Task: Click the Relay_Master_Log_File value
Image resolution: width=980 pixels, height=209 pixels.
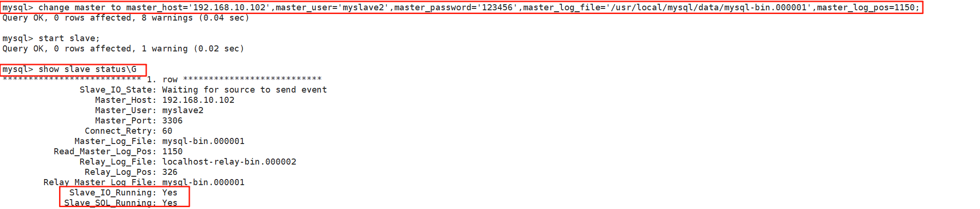Action: [x=203, y=182]
